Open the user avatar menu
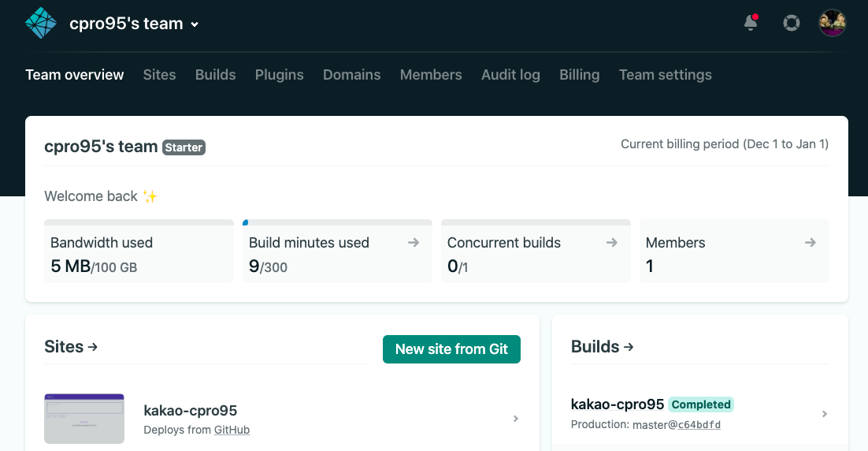This screenshot has height=451, width=868. [832, 24]
